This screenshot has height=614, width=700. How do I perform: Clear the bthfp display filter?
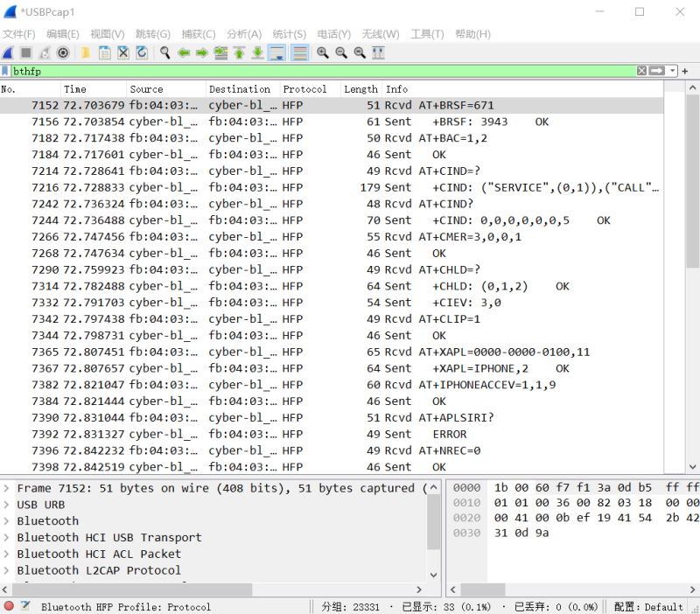pos(641,71)
